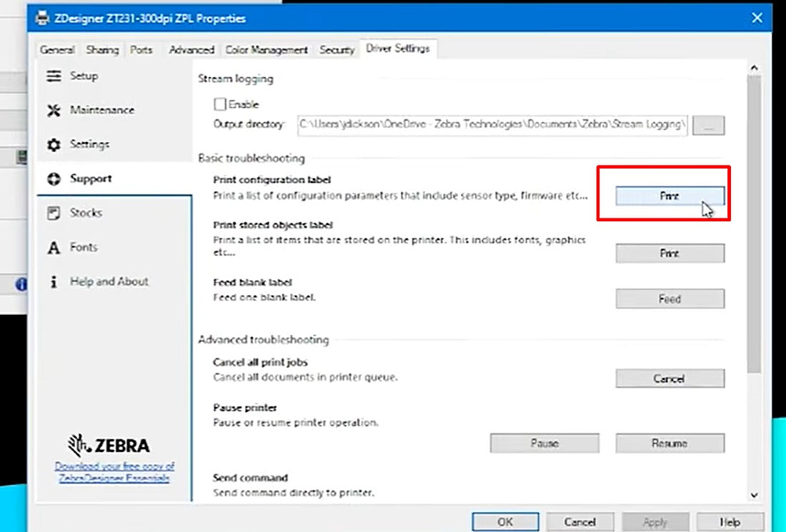786x532 pixels.
Task: Resume printer operation
Action: point(670,443)
